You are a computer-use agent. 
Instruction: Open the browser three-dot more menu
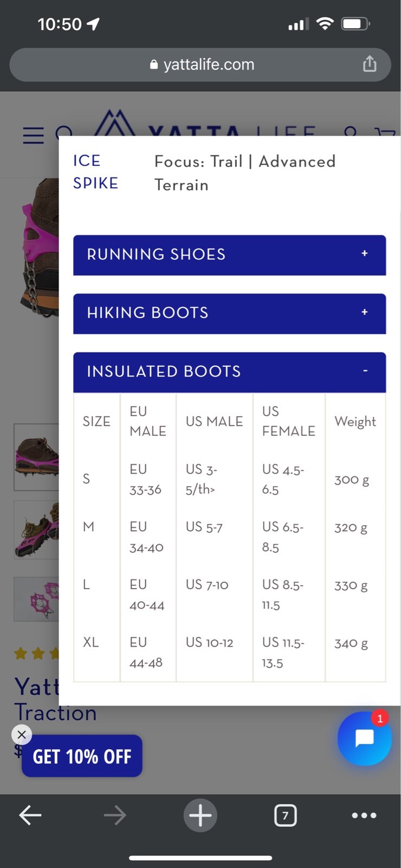(364, 815)
